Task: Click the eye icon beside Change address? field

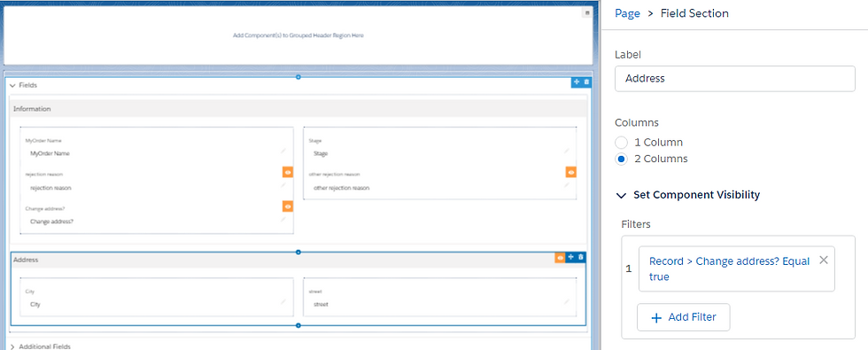Action: coord(288,206)
